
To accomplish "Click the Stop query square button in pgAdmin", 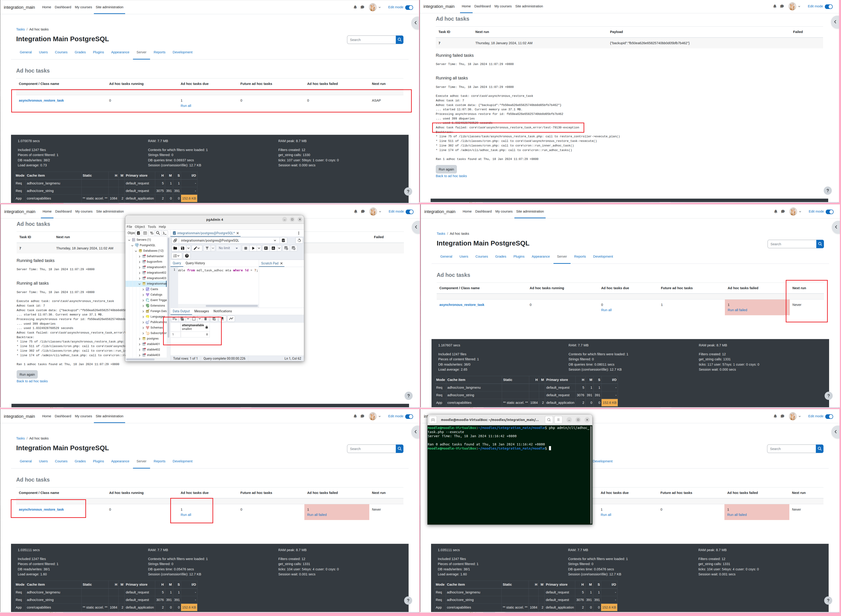I will (246, 248).
